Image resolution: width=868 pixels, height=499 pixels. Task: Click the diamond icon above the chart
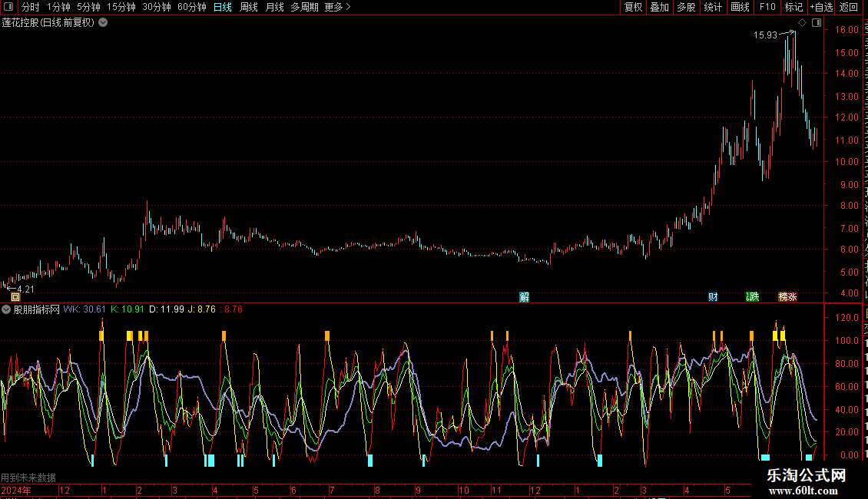point(802,23)
